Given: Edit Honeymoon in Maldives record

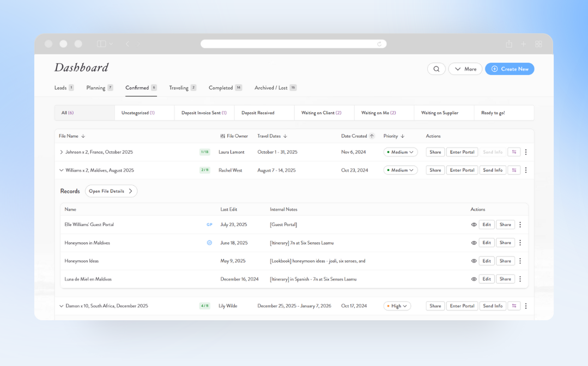Looking at the screenshot, I should [x=487, y=243].
